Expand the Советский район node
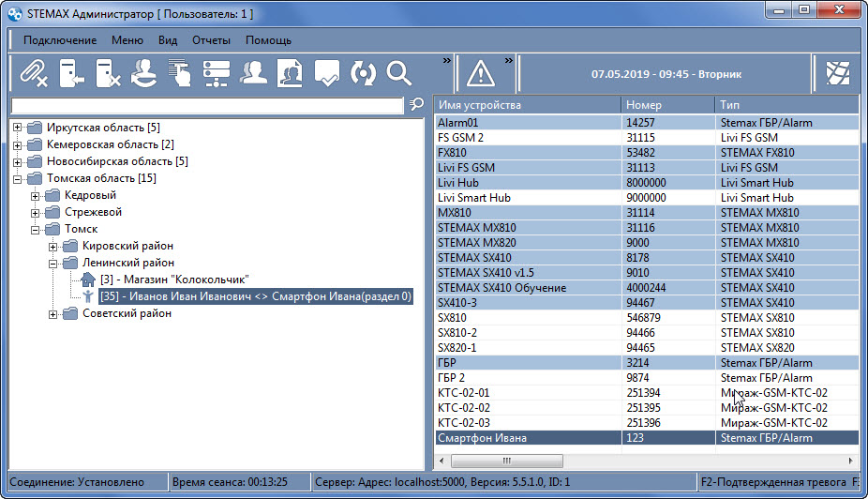868x499 pixels. [52, 313]
